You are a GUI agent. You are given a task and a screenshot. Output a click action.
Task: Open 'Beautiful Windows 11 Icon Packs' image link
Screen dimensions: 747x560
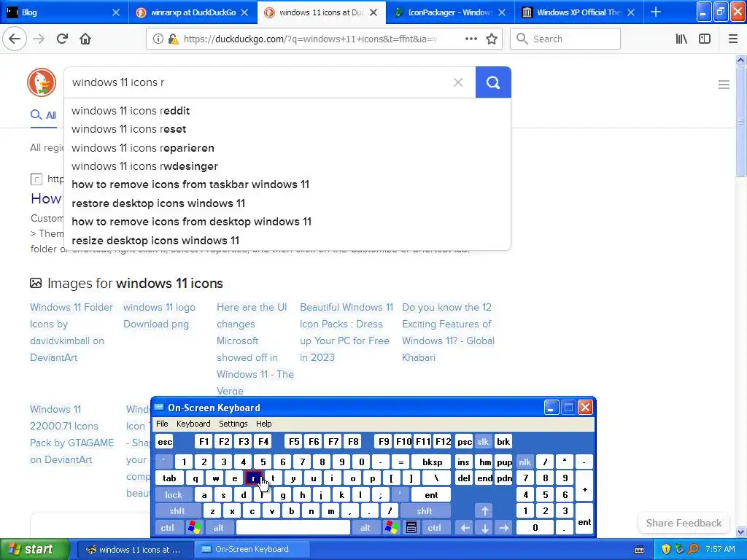pyautogui.click(x=347, y=332)
